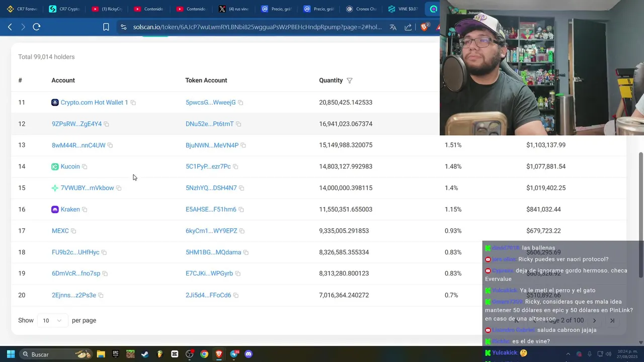
Task: Filter holders by Quantity column
Action: click(x=350, y=80)
